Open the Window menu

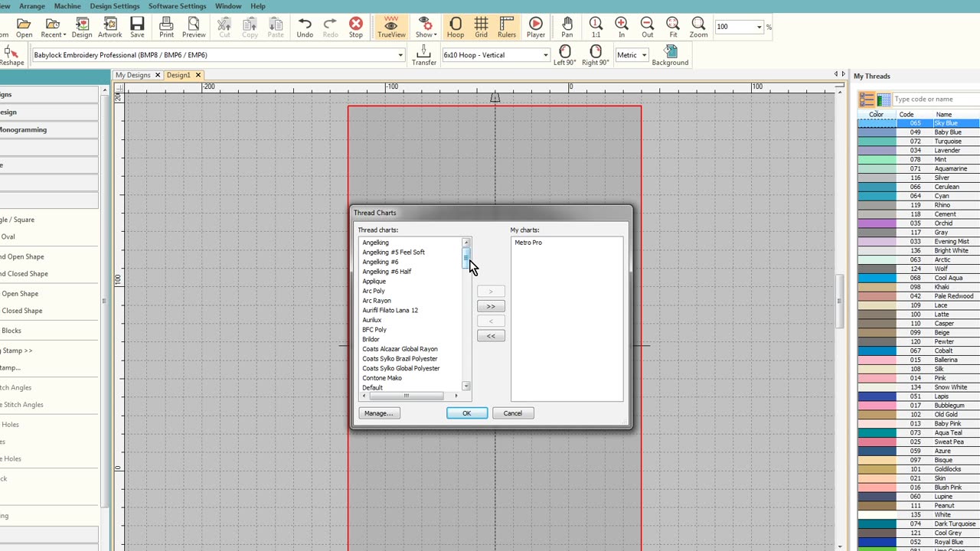point(228,6)
